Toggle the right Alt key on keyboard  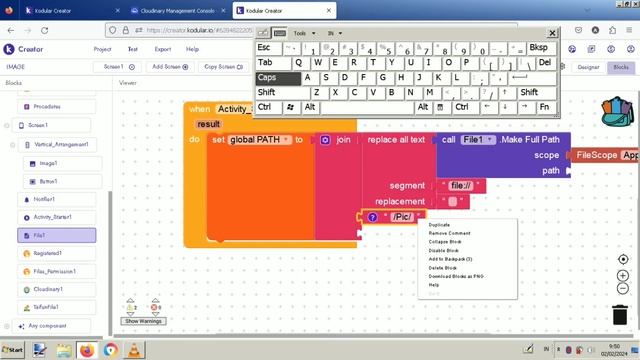pyautogui.click(x=423, y=107)
